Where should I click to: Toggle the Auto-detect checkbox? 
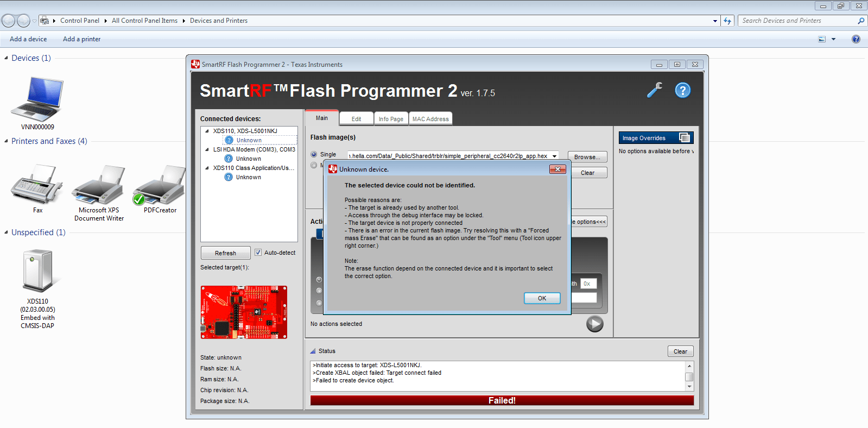point(258,253)
